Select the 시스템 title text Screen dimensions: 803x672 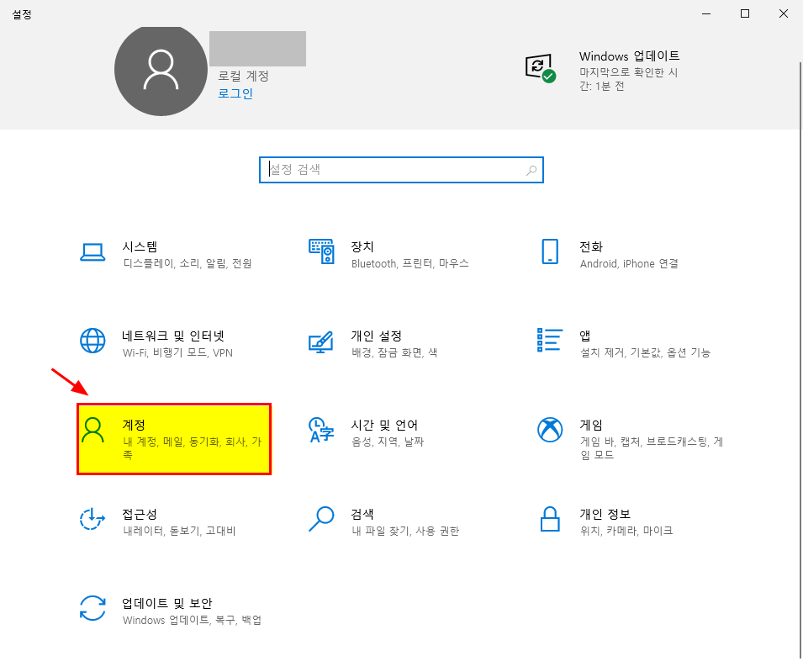140,247
